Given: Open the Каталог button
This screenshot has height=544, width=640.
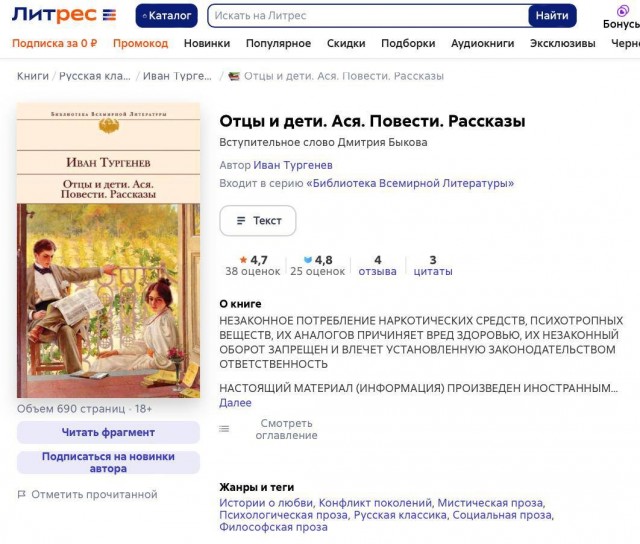Looking at the screenshot, I should click(x=167, y=16).
